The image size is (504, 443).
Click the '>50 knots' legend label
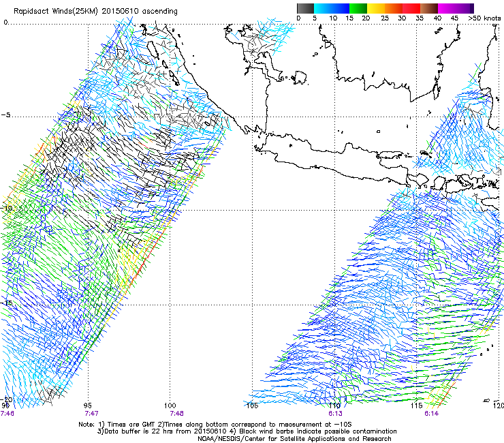point(484,18)
